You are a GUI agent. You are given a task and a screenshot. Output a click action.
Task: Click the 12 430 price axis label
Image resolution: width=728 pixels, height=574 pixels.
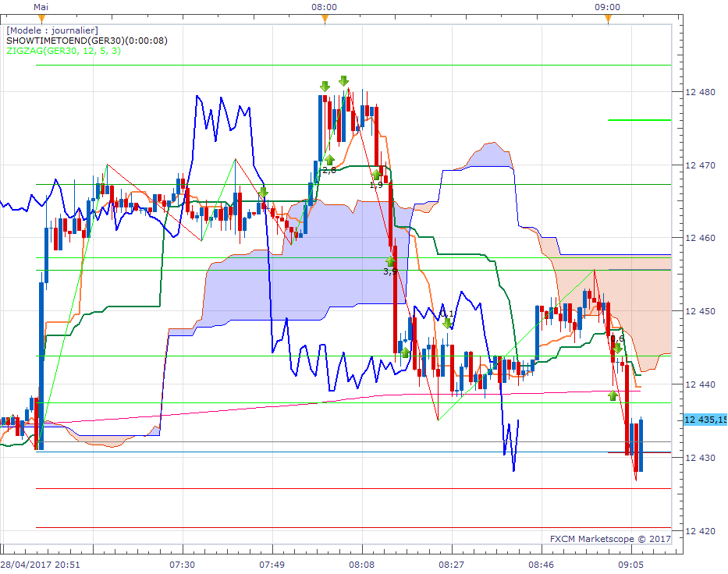[700, 458]
